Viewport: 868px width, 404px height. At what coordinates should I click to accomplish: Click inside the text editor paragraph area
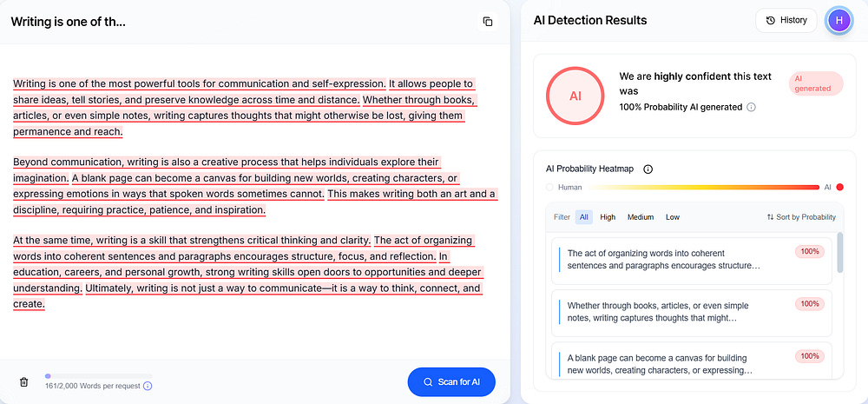coord(254,194)
